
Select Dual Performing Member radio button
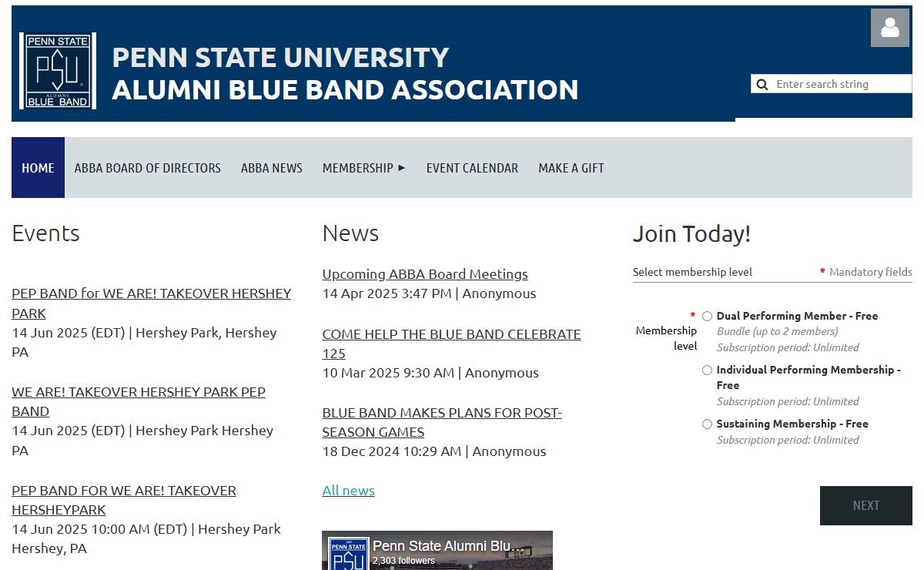[x=707, y=316]
